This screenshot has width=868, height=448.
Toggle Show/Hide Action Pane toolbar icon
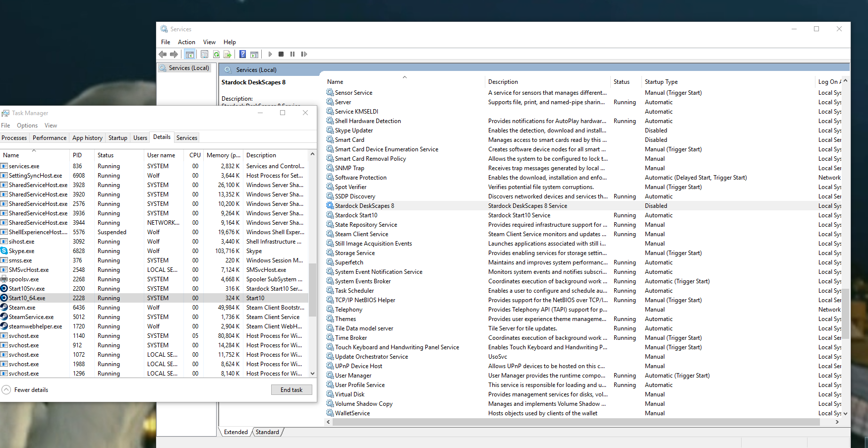(x=254, y=54)
